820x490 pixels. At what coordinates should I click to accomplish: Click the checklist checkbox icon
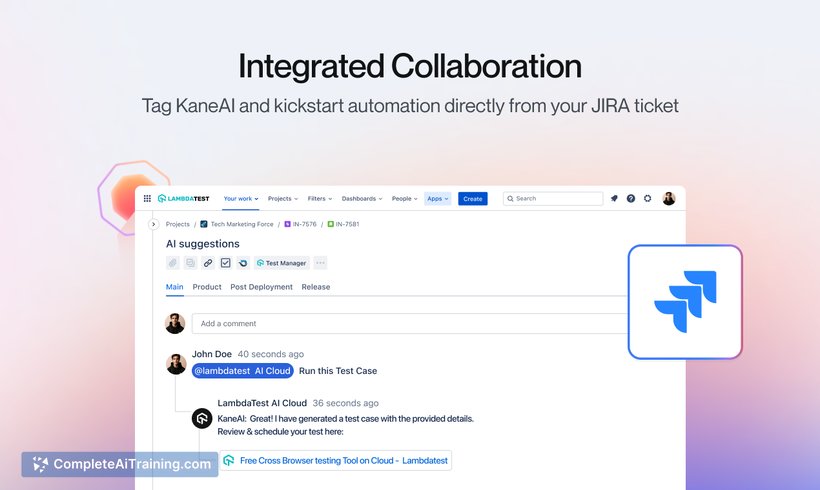pyautogui.click(x=225, y=263)
